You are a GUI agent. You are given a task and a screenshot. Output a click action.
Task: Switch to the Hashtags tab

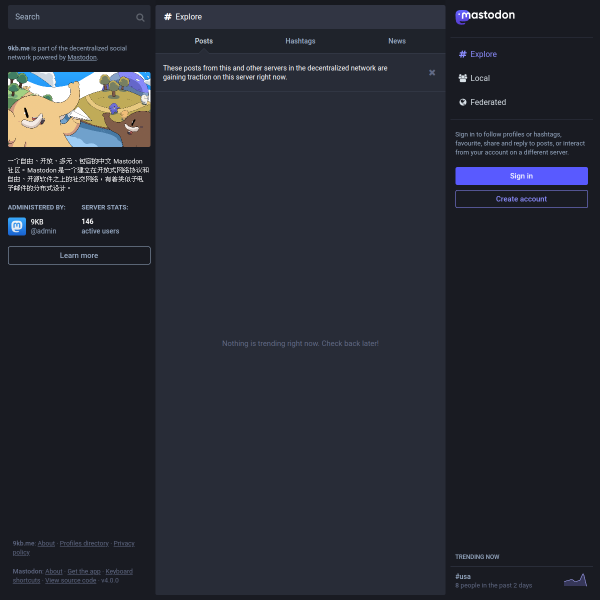pyautogui.click(x=300, y=41)
